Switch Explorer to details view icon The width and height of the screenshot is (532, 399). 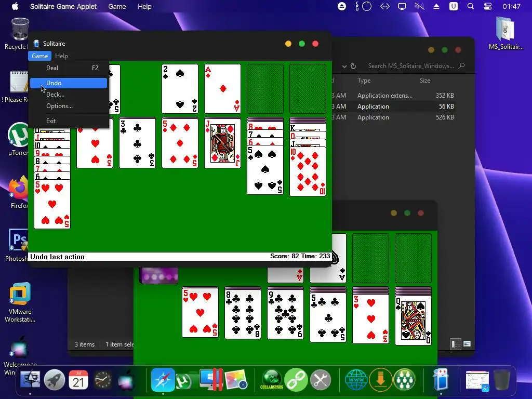(455, 344)
